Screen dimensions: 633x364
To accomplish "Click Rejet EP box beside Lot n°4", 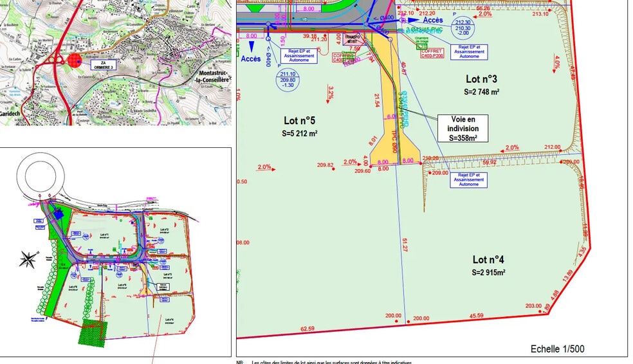I will point(468,179).
